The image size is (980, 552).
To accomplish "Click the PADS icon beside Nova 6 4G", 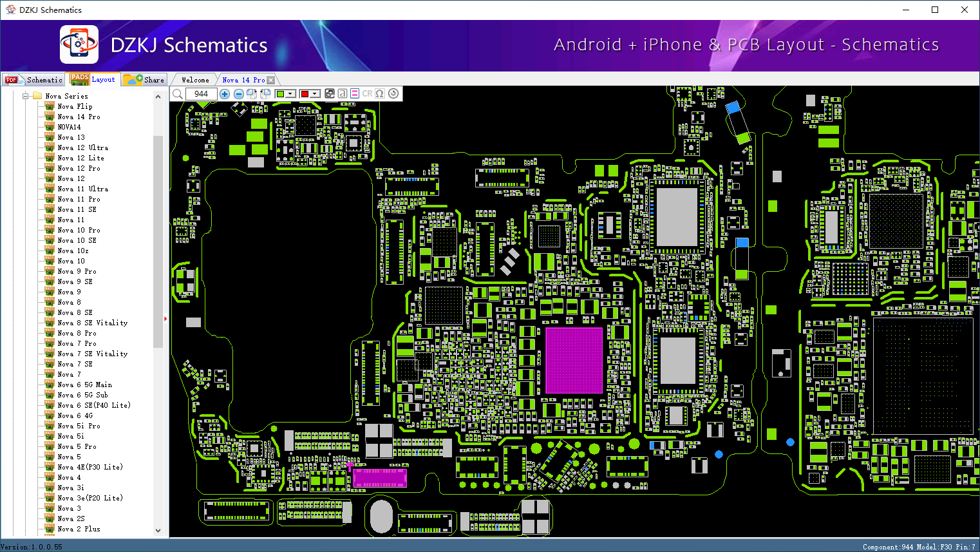I will [50, 415].
